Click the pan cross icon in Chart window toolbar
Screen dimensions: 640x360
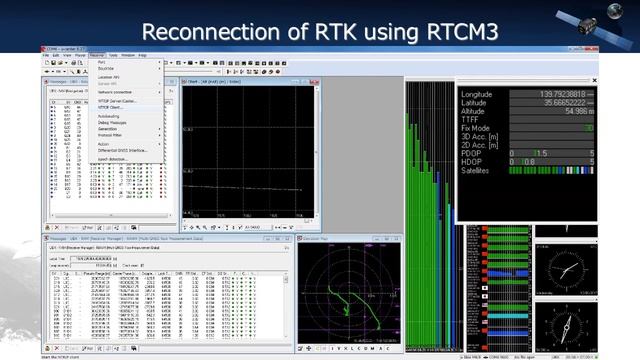click(191, 227)
